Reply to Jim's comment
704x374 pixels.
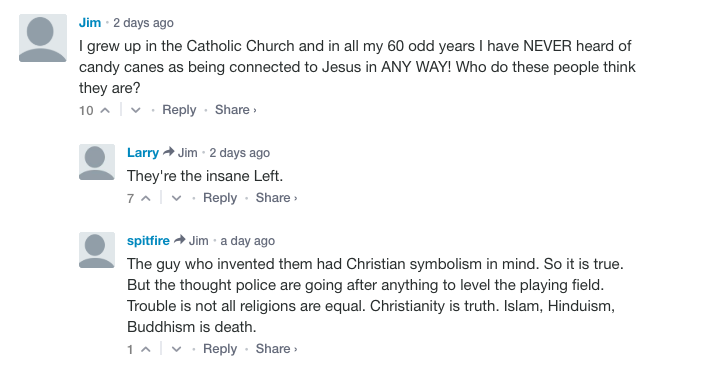pyautogui.click(x=179, y=110)
